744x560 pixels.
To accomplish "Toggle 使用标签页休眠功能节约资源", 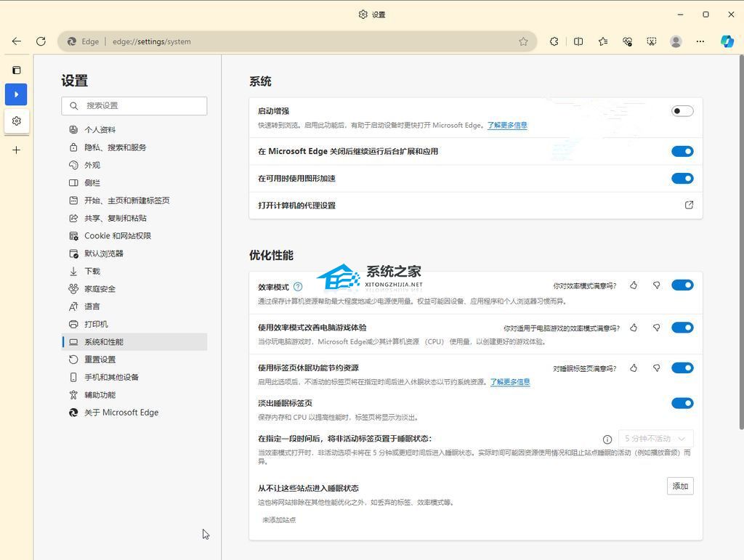I will (x=682, y=368).
